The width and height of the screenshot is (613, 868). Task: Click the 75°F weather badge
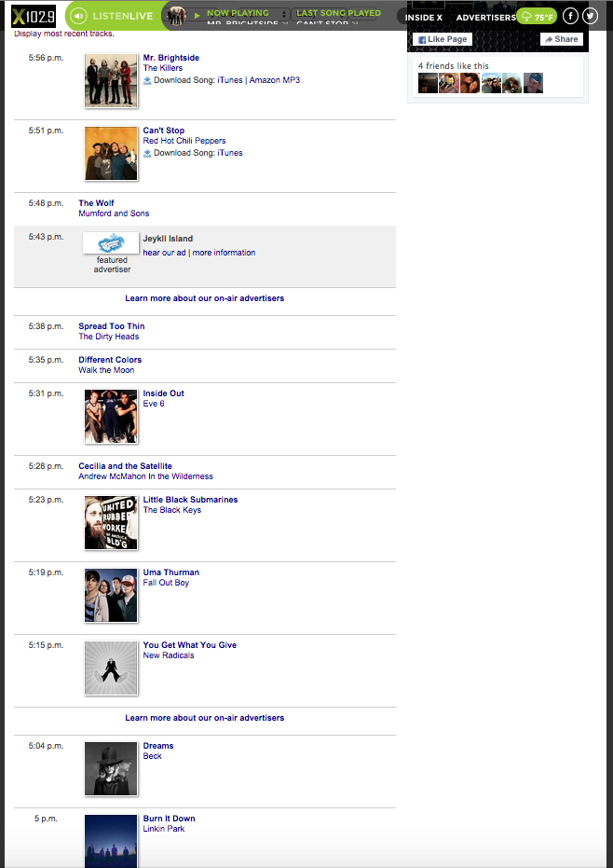point(537,17)
